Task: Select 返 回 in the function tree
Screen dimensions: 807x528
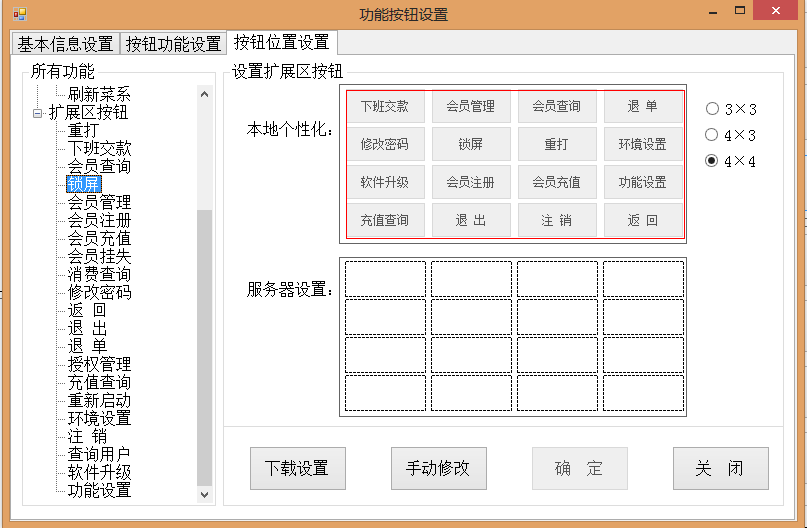Action: point(87,310)
